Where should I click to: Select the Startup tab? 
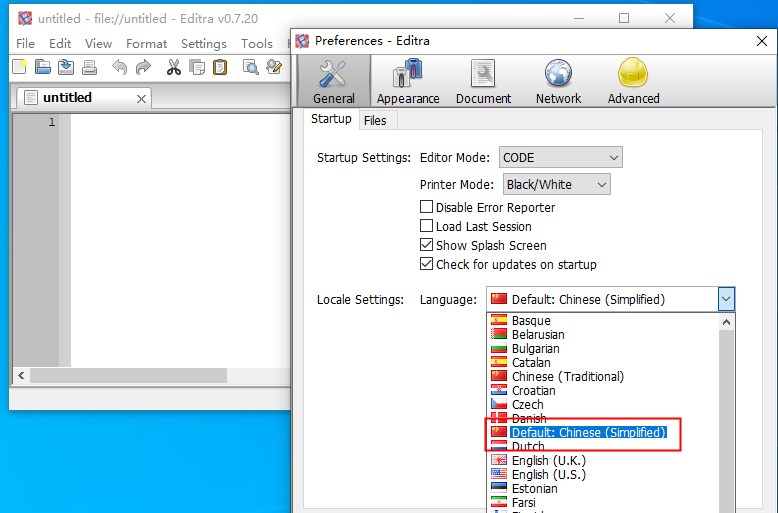click(331, 119)
